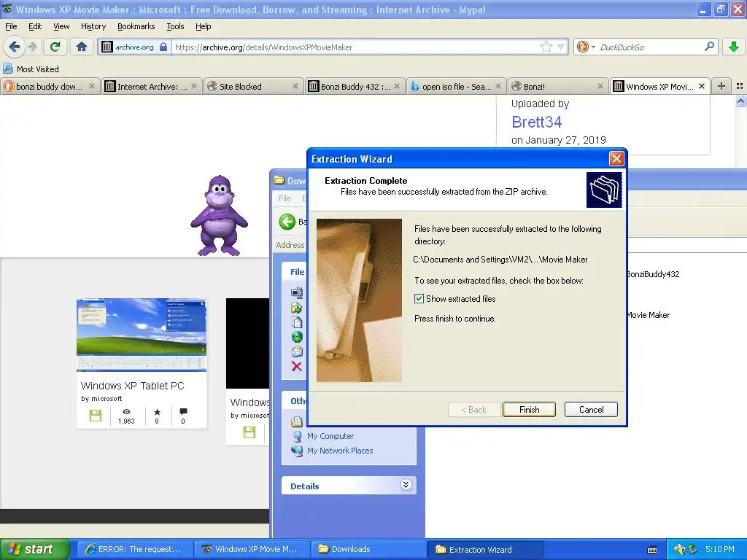
Task: Open uploader Brett34 profile link
Action: (x=536, y=122)
